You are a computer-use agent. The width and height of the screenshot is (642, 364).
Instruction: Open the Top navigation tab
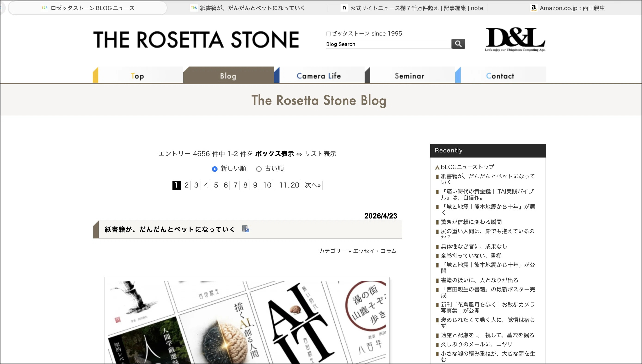(138, 75)
